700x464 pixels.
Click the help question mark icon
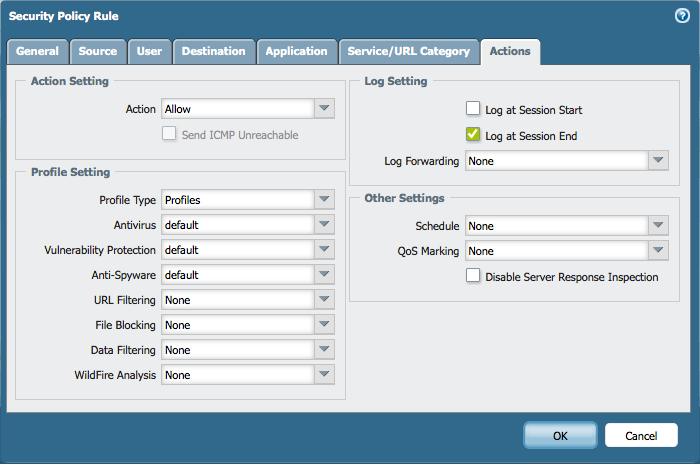(x=681, y=16)
